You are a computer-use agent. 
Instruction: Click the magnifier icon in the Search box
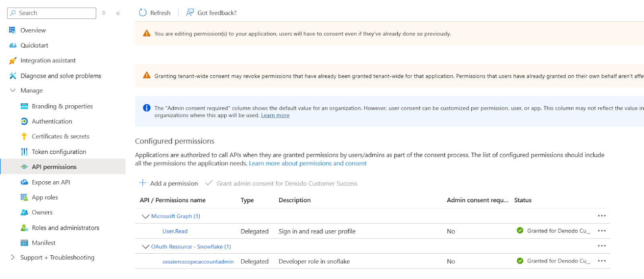point(13,13)
